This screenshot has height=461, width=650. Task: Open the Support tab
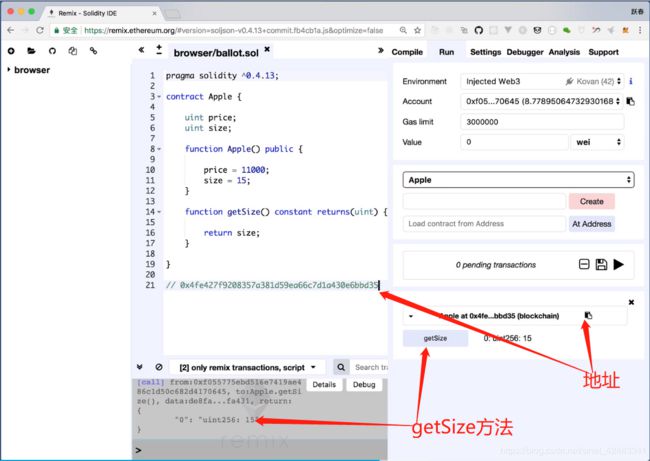click(x=603, y=52)
